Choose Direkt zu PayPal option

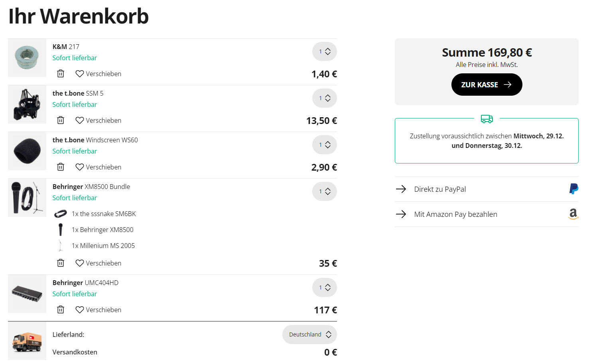click(x=440, y=189)
